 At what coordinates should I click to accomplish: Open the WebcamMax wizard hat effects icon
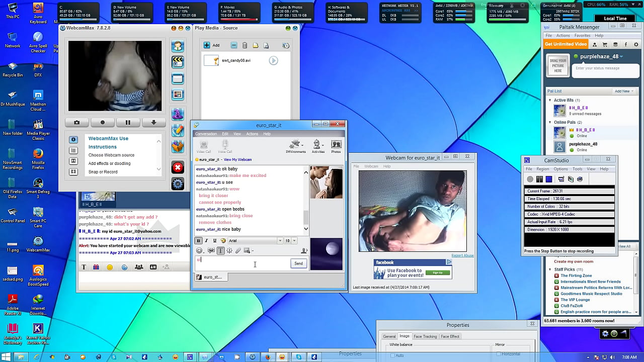tap(178, 114)
